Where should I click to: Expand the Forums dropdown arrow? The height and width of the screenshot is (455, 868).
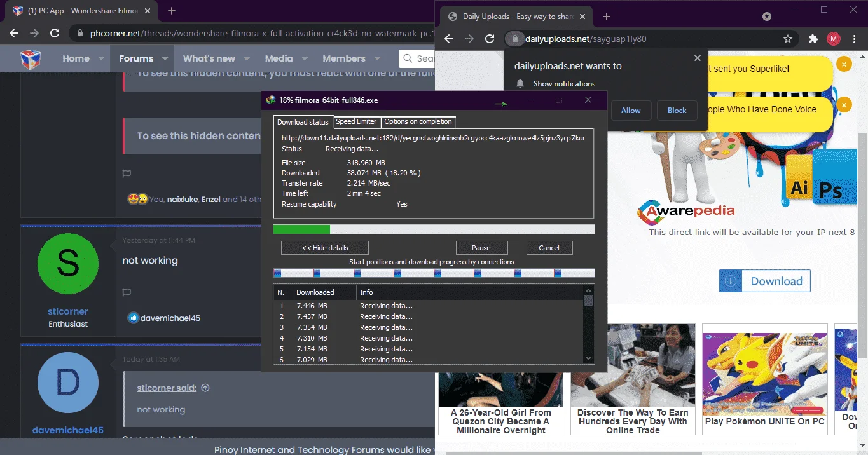[x=165, y=58]
